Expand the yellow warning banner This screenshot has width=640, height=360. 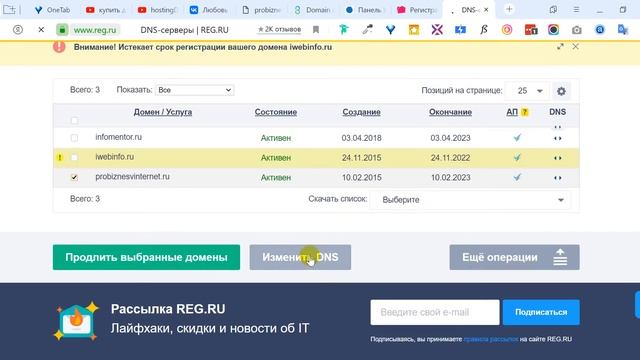tap(560, 47)
